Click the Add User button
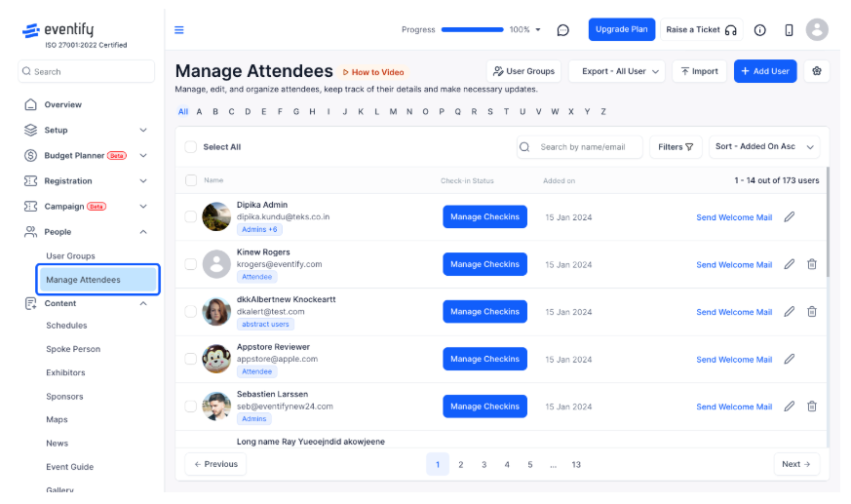This screenshot has width=851, height=504. [765, 71]
